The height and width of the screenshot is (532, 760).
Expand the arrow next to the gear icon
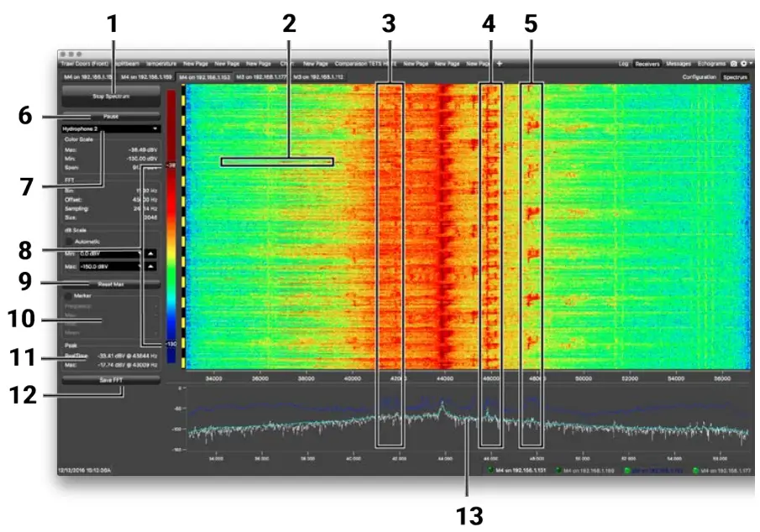coord(751,64)
